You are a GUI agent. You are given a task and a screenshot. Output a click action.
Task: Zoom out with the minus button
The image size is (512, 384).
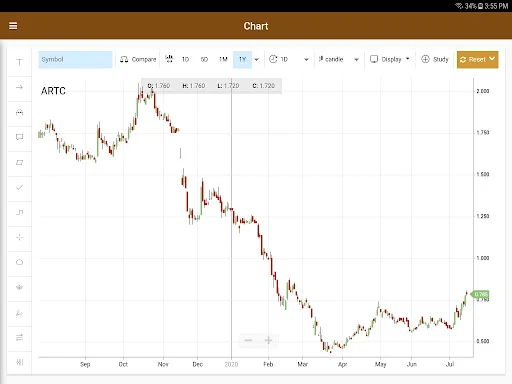248,340
